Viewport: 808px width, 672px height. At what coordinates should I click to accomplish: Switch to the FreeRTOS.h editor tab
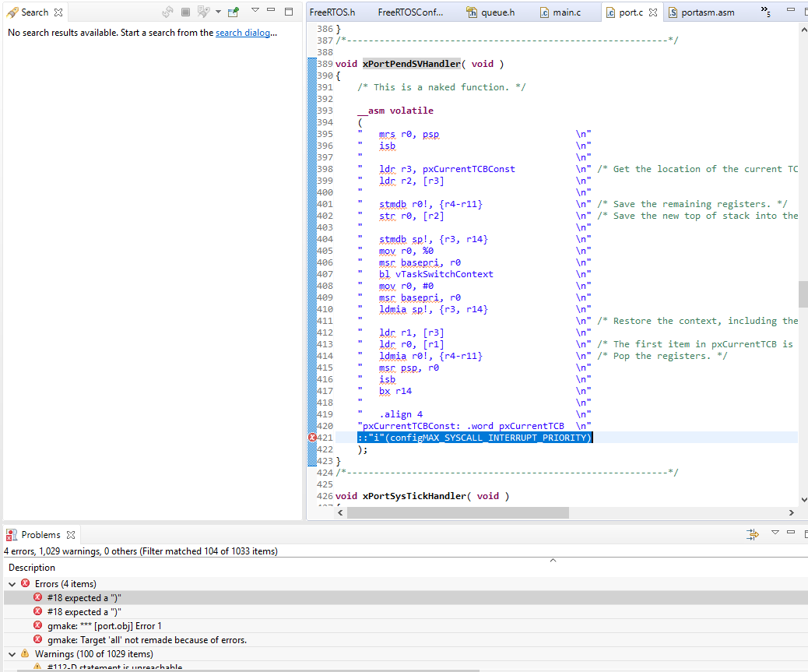pyautogui.click(x=332, y=12)
